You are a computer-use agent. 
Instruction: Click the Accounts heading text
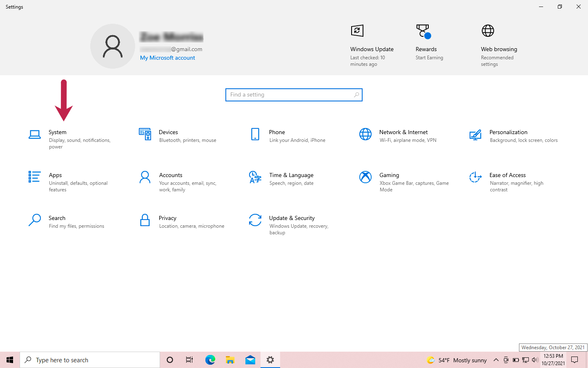pos(171,175)
